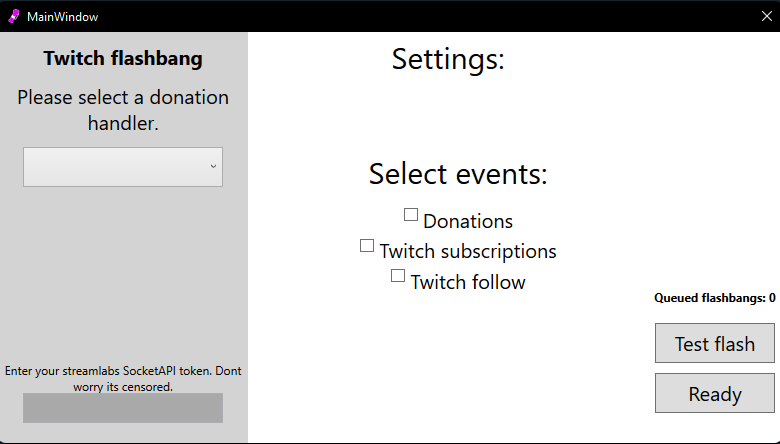The image size is (780, 444).
Task: Select the Donations label text
Action: tap(468, 221)
